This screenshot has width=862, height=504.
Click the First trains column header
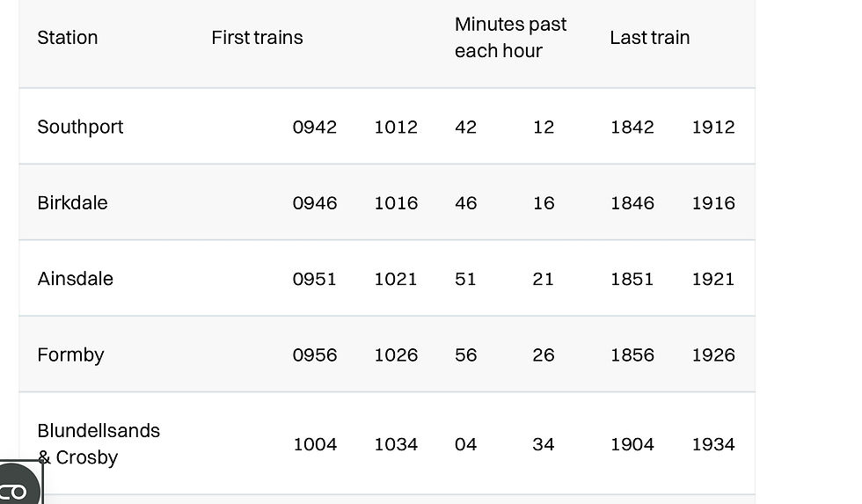click(257, 38)
